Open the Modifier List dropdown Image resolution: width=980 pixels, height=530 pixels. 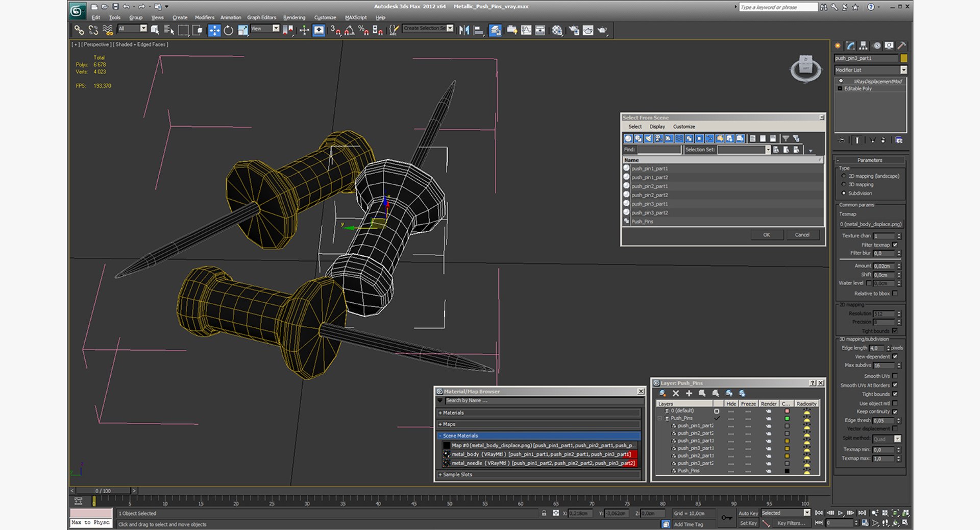[x=903, y=70]
